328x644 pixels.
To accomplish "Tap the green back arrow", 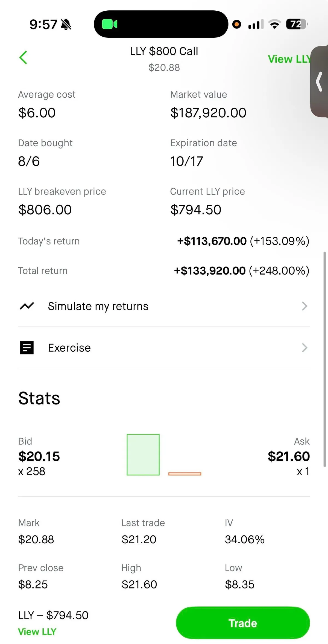I will 23,57.
